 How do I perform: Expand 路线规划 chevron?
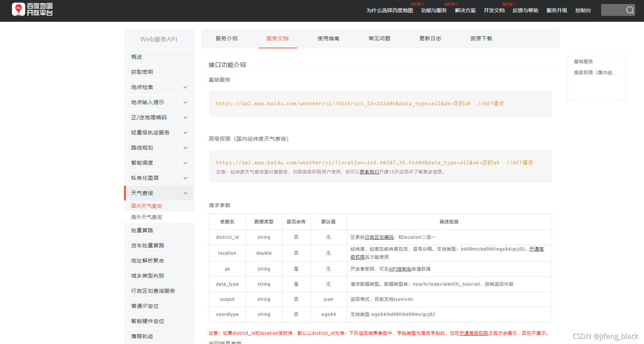(185, 148)
